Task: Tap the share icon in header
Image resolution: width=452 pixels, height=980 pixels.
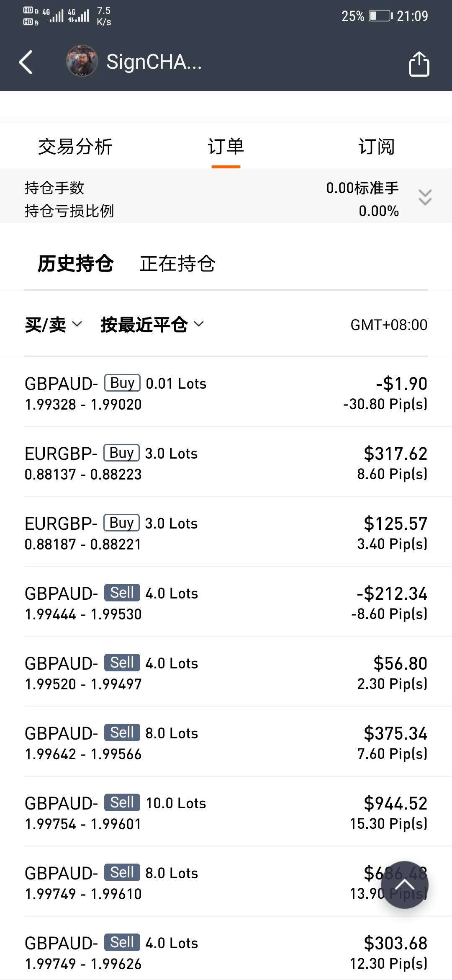Action: (x=419, y=64)
